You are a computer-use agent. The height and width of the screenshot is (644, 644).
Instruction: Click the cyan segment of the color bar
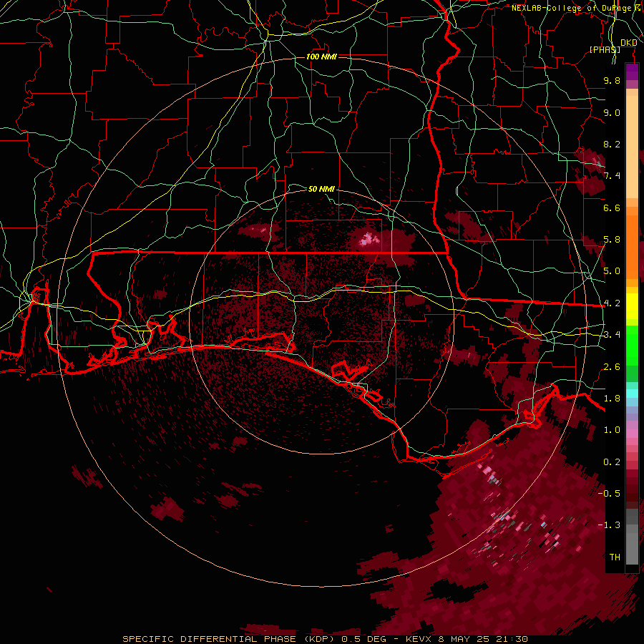pyautogui.click(x=632, y=394)
